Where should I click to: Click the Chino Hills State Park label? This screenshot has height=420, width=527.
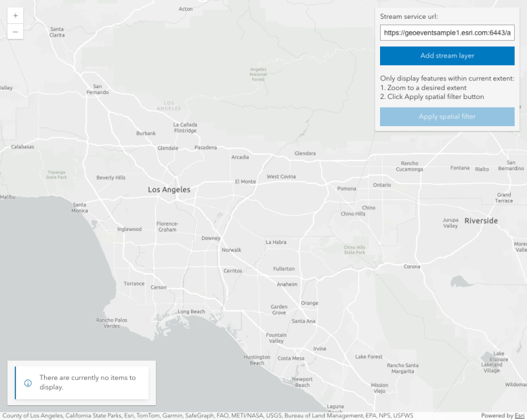(x=354, y=249)
